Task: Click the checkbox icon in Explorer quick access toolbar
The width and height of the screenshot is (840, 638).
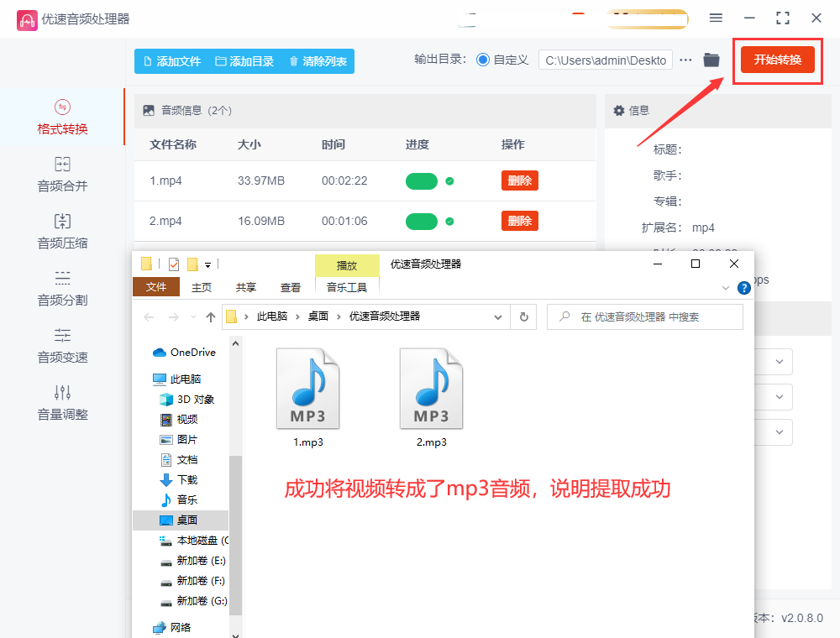Action: tap(174, 264)
